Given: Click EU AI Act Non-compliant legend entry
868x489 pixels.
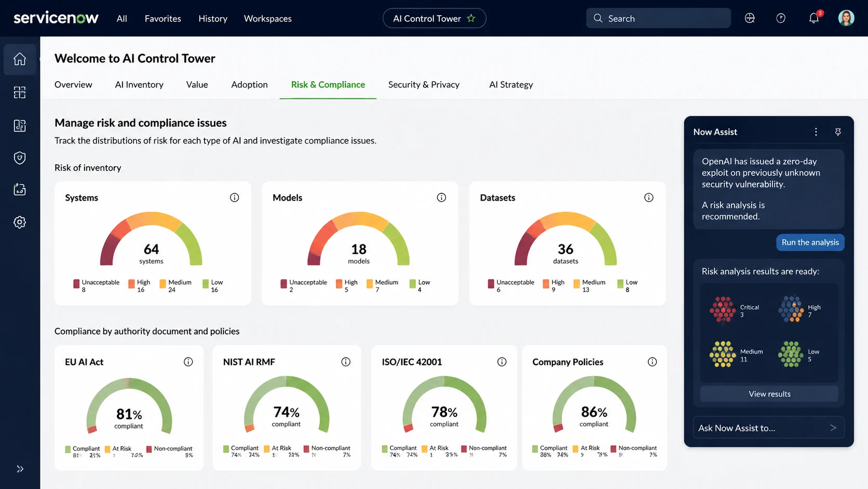Looking at the screenshot, I should (x=169, y=452).
